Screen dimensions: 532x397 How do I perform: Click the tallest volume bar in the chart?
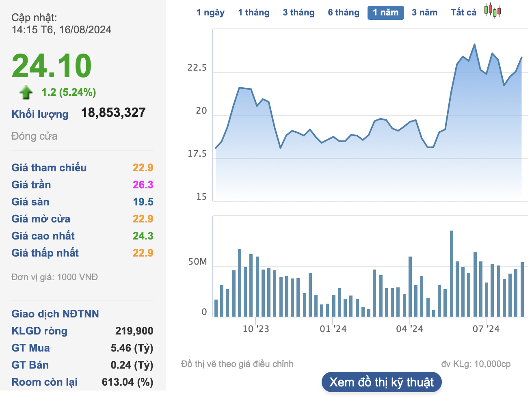pos(452,274)
